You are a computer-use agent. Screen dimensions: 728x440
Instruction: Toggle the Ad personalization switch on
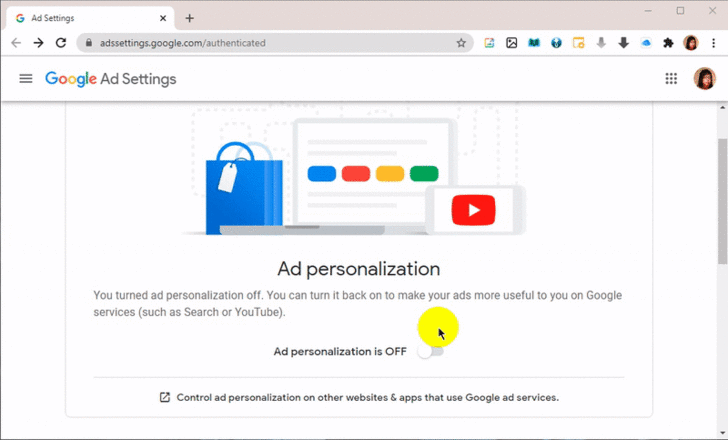(x=430, y=351)
